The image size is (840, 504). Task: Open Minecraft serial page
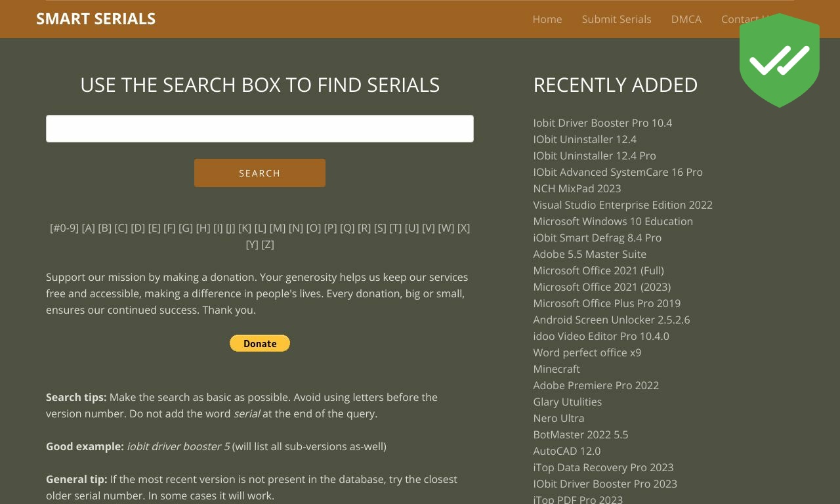coord(556,369)
